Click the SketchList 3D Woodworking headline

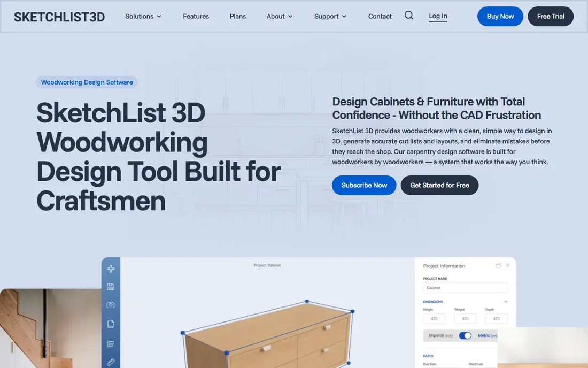[158, 156]
